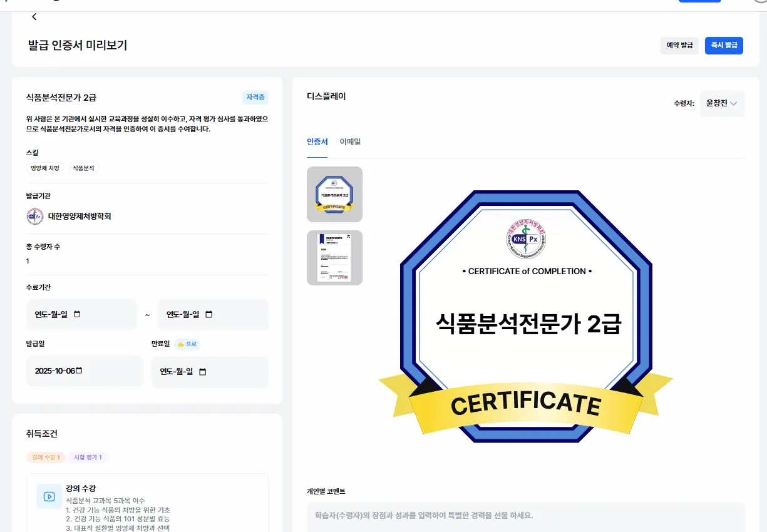Go back using the left chevron arrow
The width and height of the screenshot is (767, 532).
(x=34, y=17)
